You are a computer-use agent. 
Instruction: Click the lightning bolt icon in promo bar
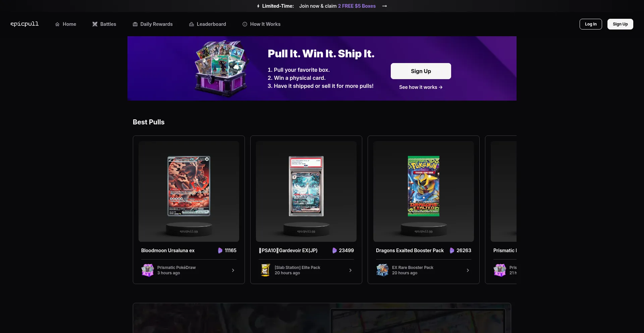(x=258, y=6)
